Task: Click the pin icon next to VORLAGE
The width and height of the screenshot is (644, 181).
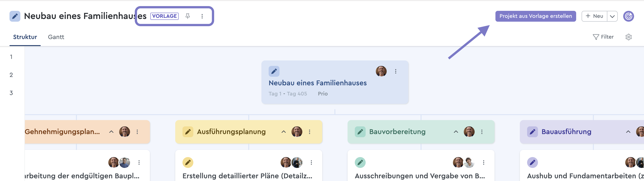Action: pyautogui.click(x=187, y=16)
